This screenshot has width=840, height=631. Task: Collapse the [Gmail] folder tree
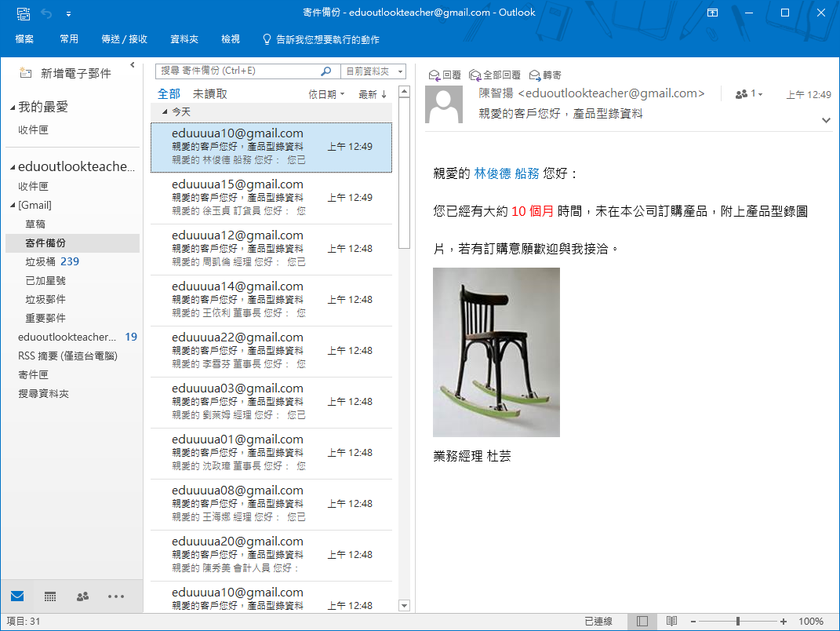point(12,206)
